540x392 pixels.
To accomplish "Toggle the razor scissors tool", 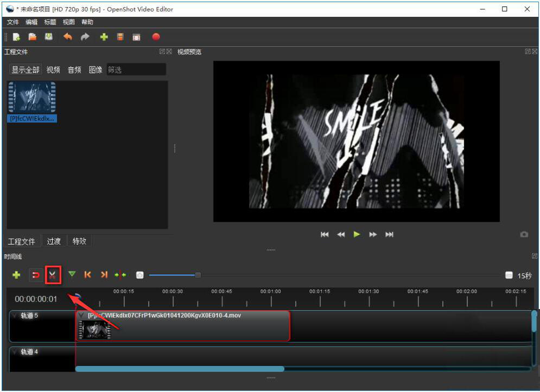I will pyautogui.click(x=52, y=275).
